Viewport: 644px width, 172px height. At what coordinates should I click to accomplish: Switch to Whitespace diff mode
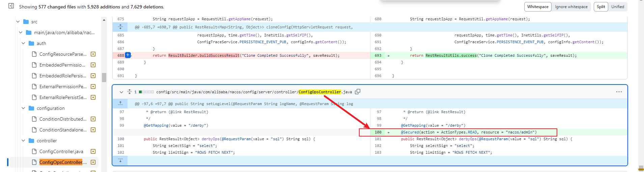pyautogui.click(x=538, y=7)
